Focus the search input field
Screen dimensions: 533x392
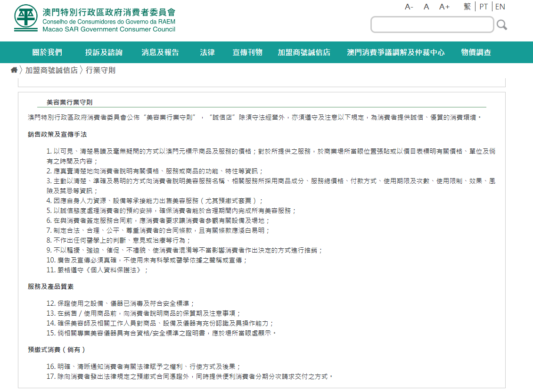(432, 24)
